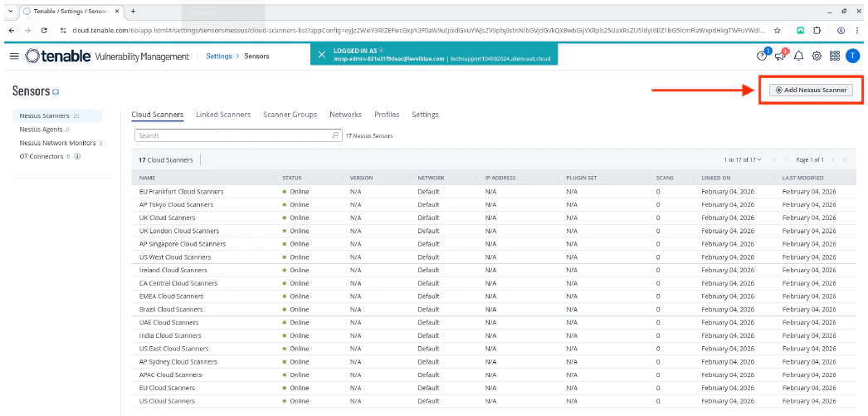Viewport: 868px width, 416px height.
Task: Click the browser address bar URL
Action: click(419, 31)
